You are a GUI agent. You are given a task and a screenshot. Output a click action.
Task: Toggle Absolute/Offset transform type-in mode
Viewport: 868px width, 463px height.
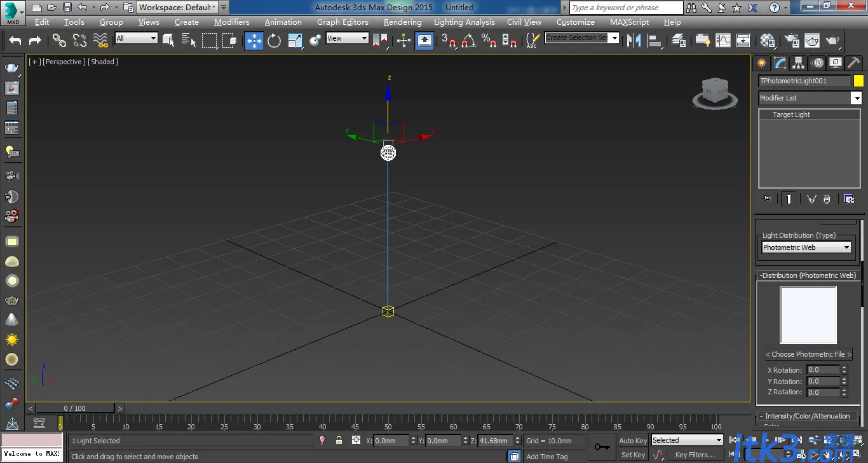tap(356, 440)
